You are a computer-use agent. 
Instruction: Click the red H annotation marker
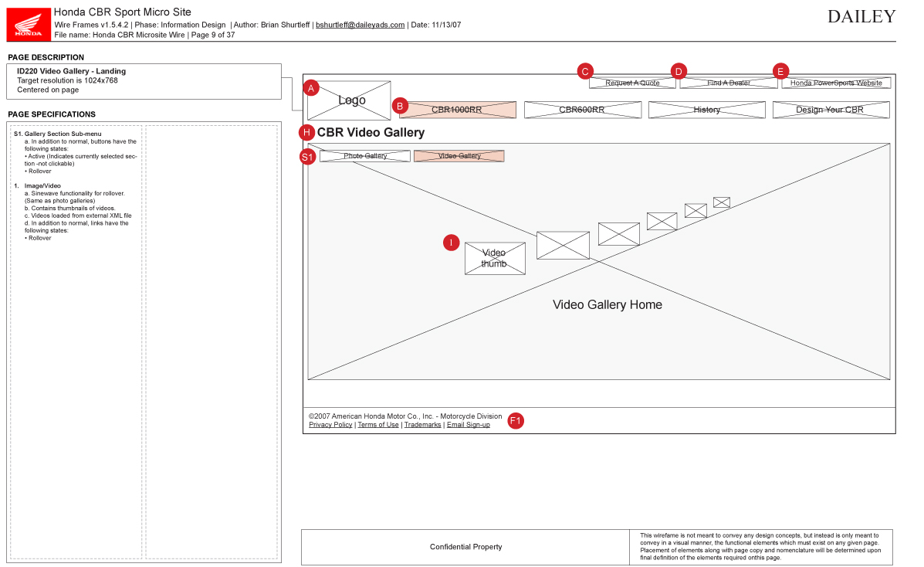307,132
